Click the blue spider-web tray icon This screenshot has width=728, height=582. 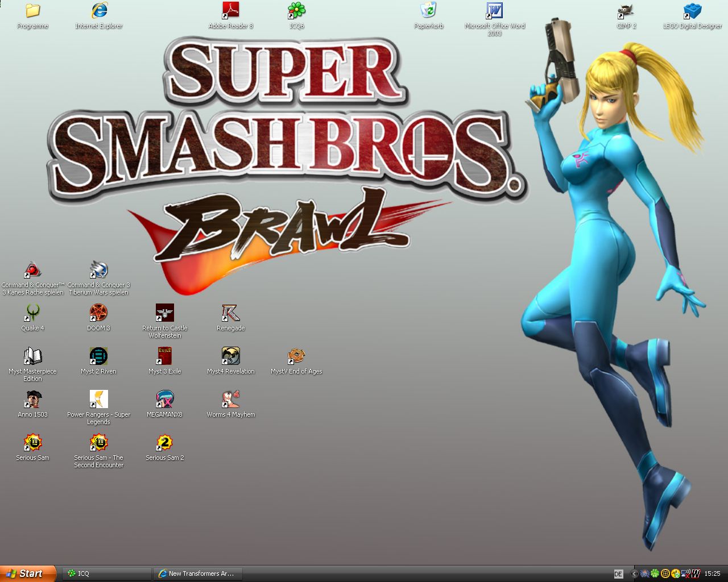[645, 573]
